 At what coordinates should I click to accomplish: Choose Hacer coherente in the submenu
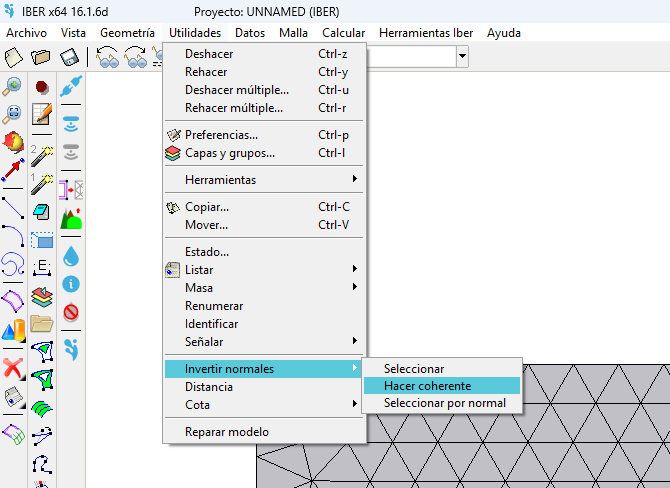442,385
